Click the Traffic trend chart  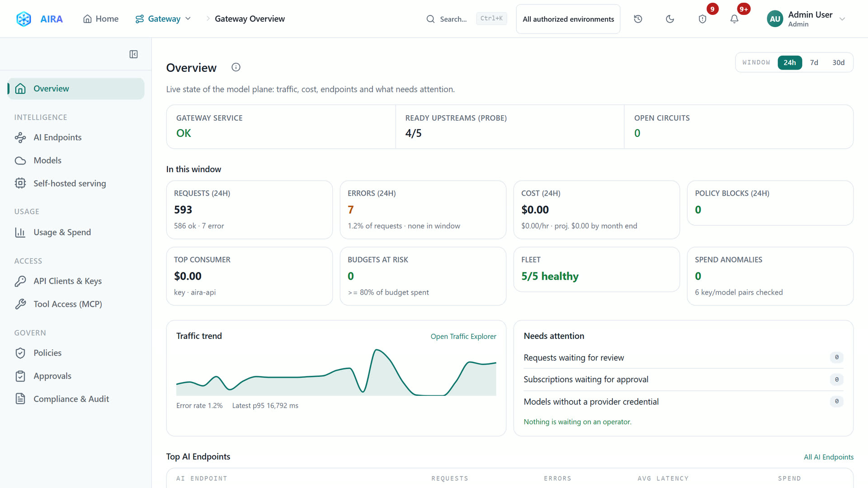336,372
